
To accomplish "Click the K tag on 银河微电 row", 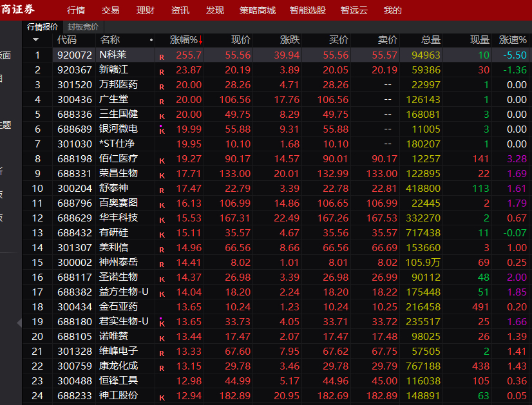I will tap(162, 131).
